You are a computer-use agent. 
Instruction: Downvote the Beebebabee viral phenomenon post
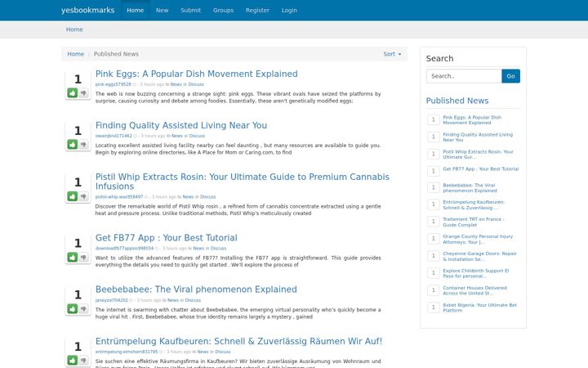(83, 308)
